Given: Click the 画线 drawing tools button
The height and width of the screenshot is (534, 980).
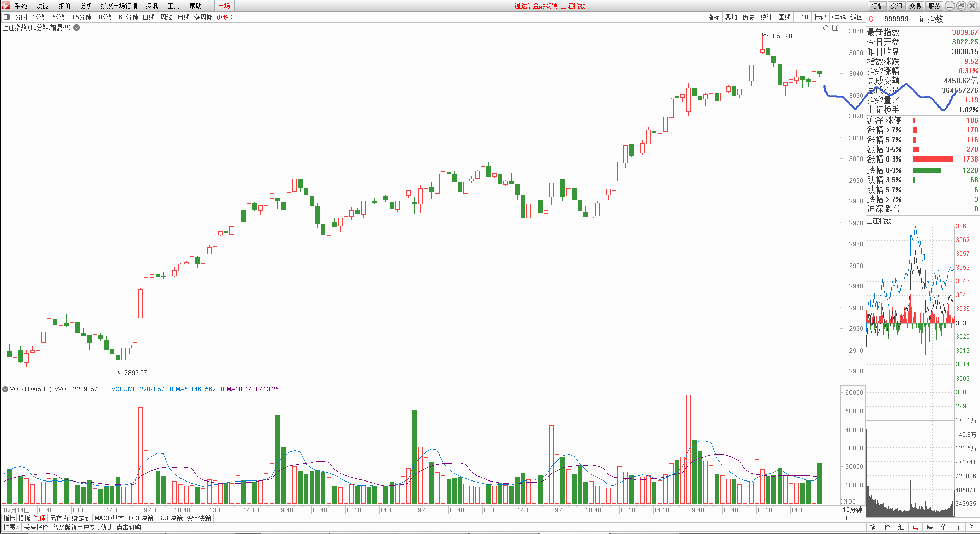Looking at the screenshot, I should pos(784,17).
